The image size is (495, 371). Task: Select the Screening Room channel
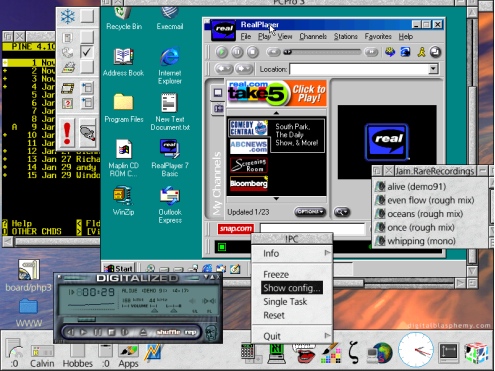click(249, 165)
